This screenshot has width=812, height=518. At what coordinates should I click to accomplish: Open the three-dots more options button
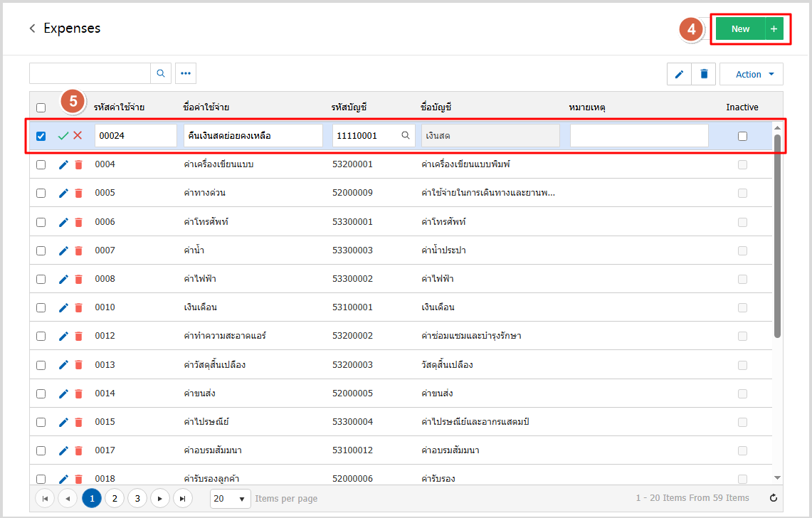coord(186,73)
